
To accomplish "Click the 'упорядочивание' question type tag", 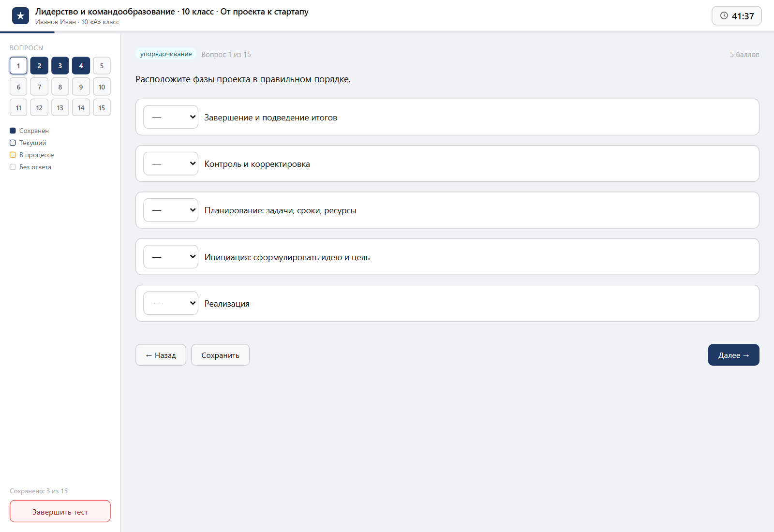I will (x=166, y=54).
